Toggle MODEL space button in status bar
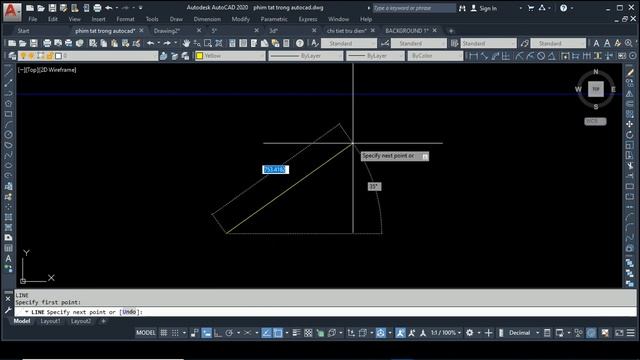This screenshot has width=640, height=360. click(146, 333)
